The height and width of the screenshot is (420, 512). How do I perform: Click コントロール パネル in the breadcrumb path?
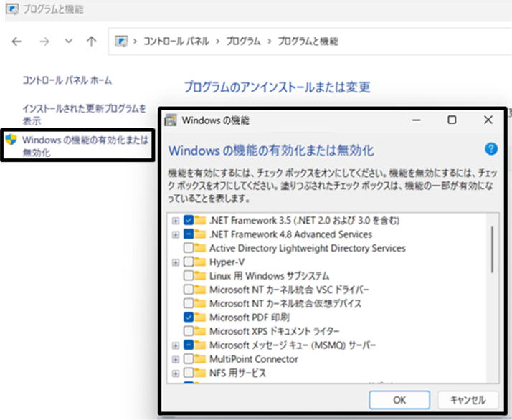click(x=176, y=42)
